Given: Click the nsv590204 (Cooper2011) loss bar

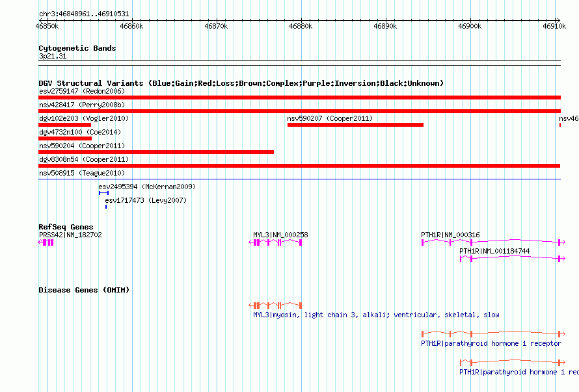Looking at the screenshot, I should tap(156, 152).
